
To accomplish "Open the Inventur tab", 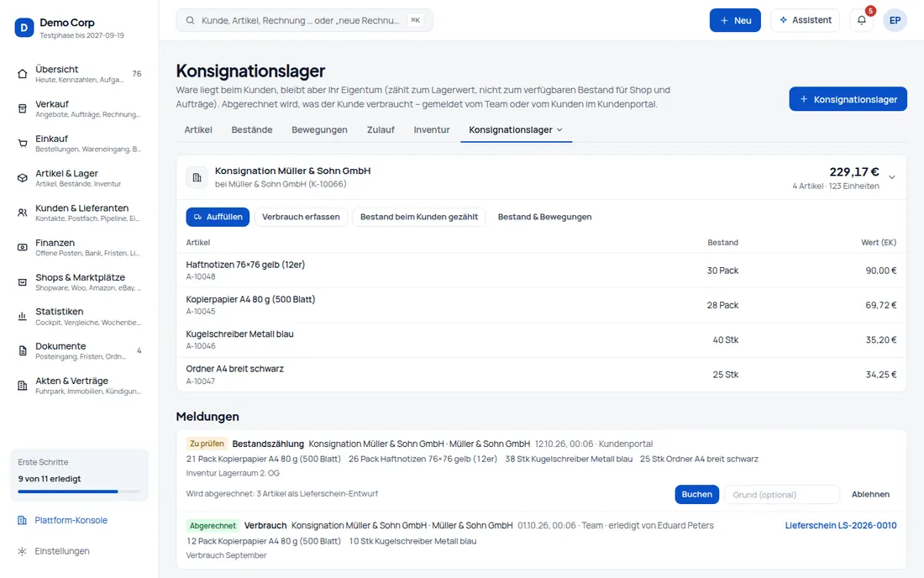I will (432, 129).
